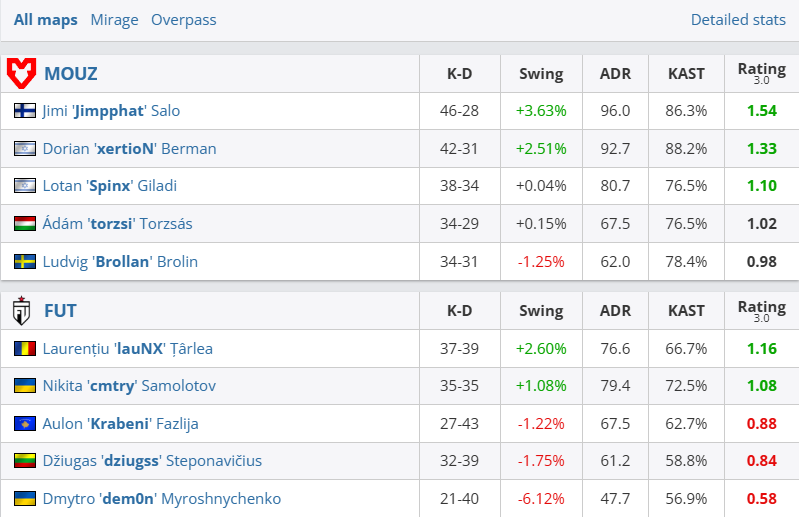799x517 pixels.
Task: Open the Detailed stats link
Action: click(737, 20)
